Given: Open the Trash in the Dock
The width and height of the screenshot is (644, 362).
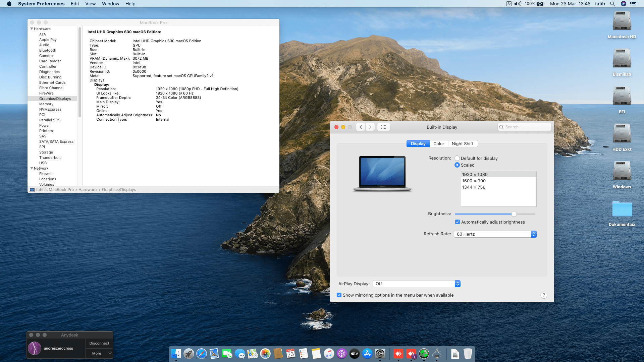Looking at the screenshot, I should tap(468, 354).
